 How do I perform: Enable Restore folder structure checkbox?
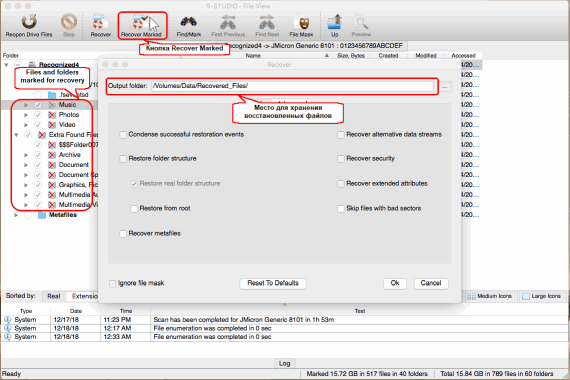[123, 159]
